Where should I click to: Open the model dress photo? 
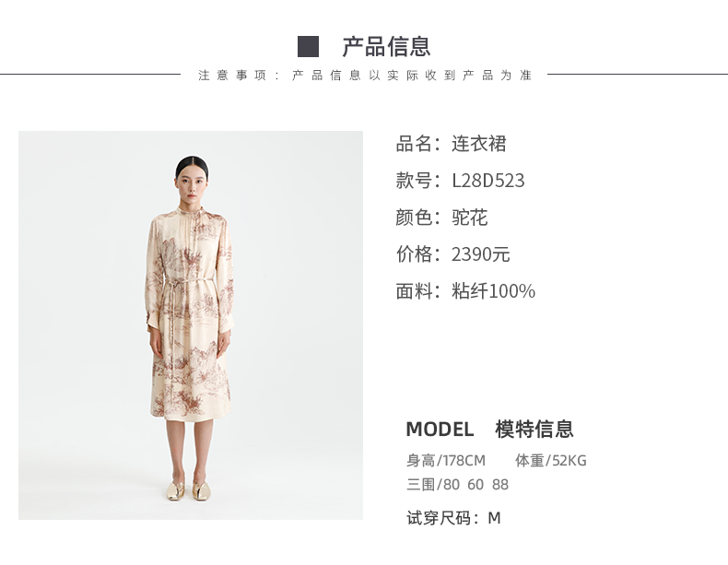click(191, 325)
